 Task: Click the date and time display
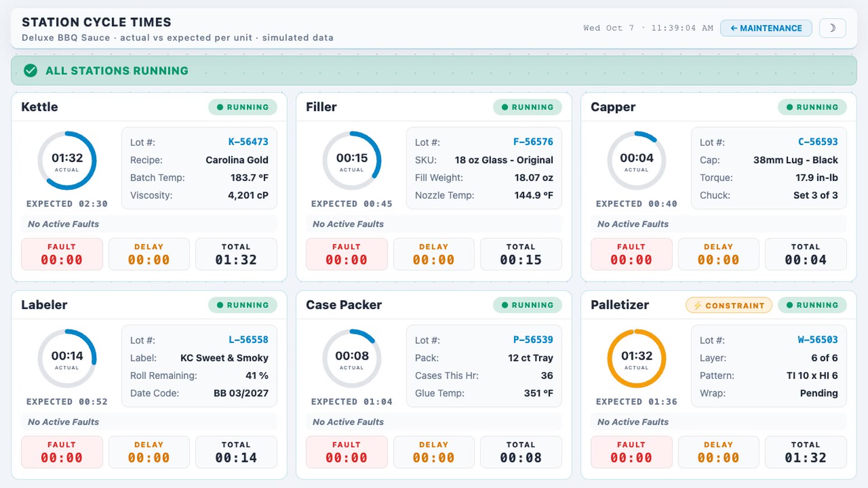[x=648, y=28]
